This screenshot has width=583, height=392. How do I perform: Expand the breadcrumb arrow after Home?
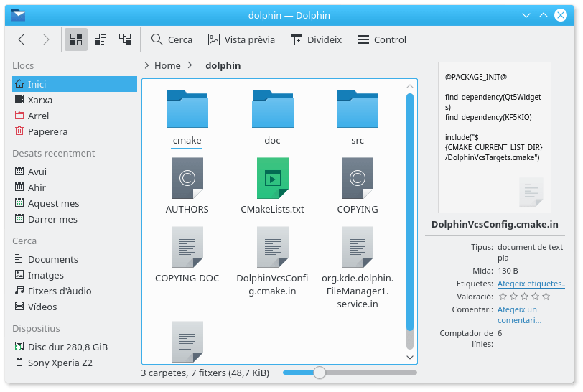pos(190,65)
